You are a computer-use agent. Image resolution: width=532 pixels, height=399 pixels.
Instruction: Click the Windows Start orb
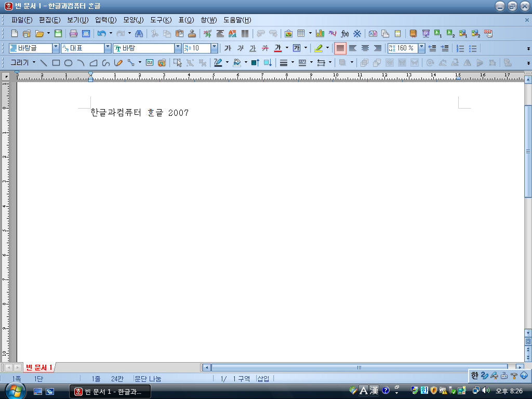click(x=15, y=391)
